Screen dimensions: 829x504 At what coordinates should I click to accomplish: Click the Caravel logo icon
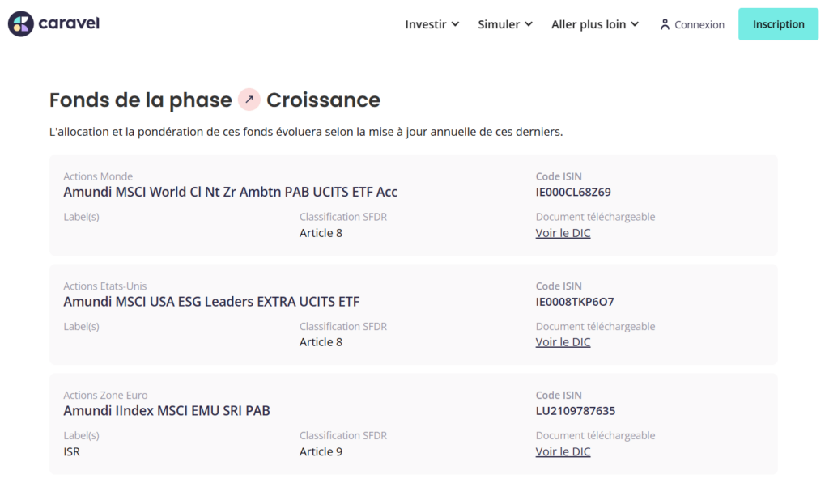(x=20, y=23)
